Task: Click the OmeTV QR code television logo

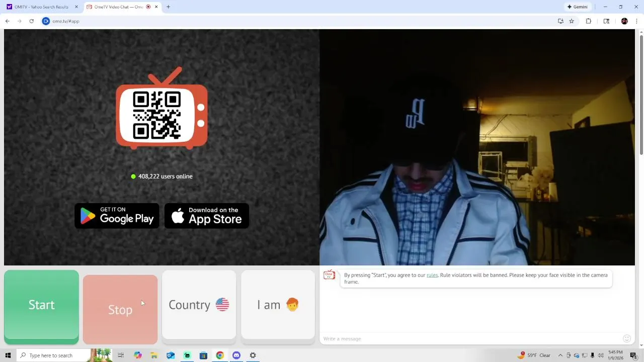Action: (162, 109)
